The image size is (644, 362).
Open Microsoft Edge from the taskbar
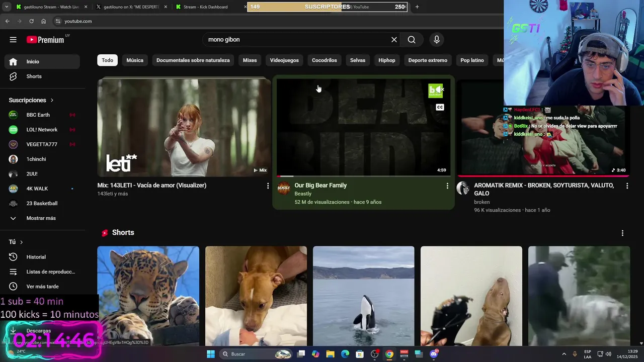(345, 354)
